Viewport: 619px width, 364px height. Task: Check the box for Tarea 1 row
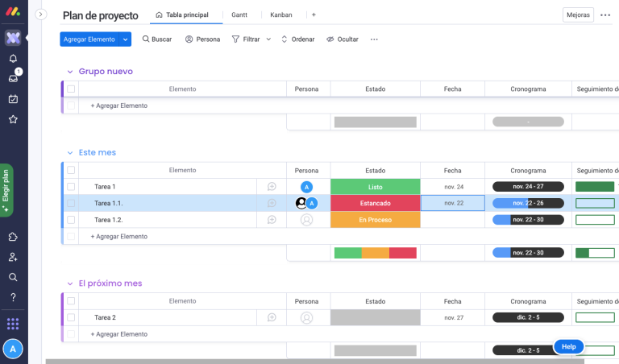coord(71,187)
